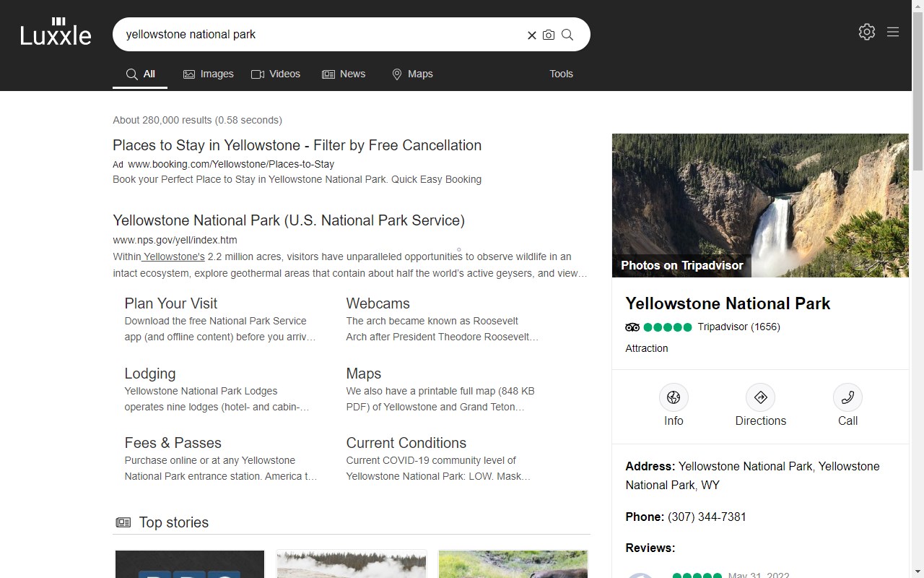Click the Yellowstone National Park panel title
This screenshot has width=924, height=578.
[728, 303]
